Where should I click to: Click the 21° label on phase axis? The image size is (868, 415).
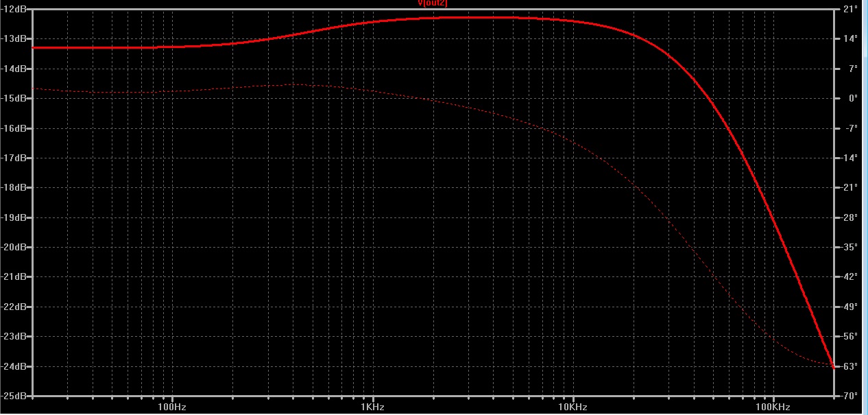coord(850,9)
